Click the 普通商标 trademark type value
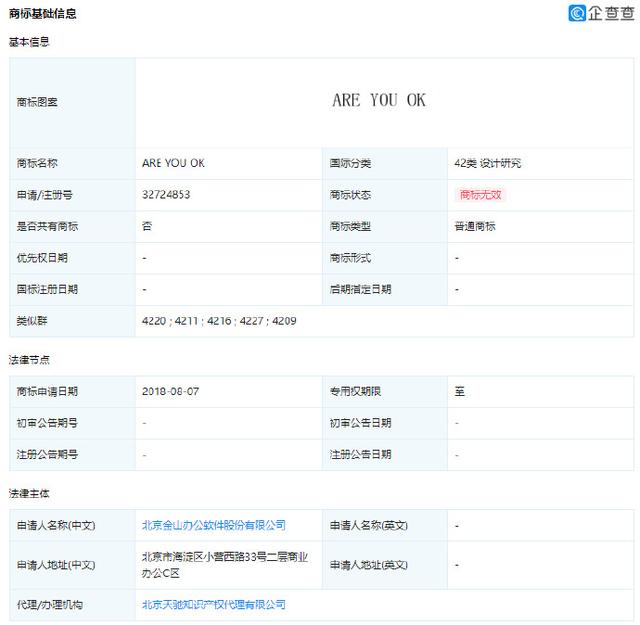 tap(474, 226)
